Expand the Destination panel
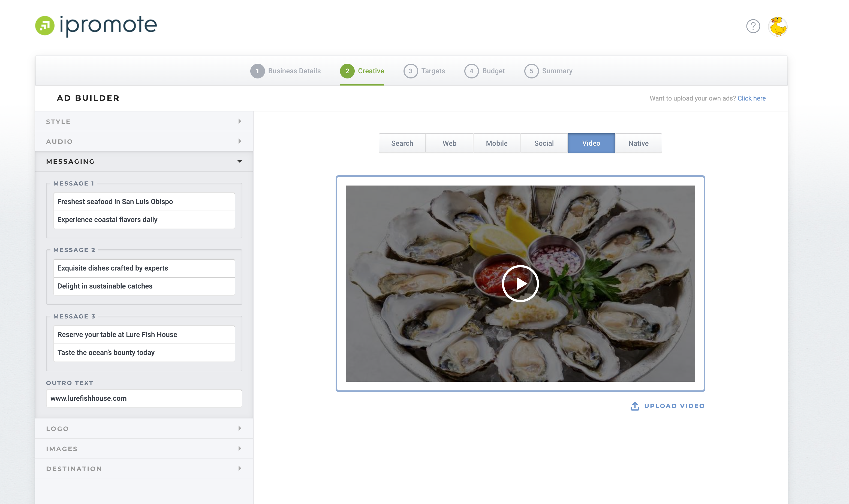849x504 pixels. [144, 468]
